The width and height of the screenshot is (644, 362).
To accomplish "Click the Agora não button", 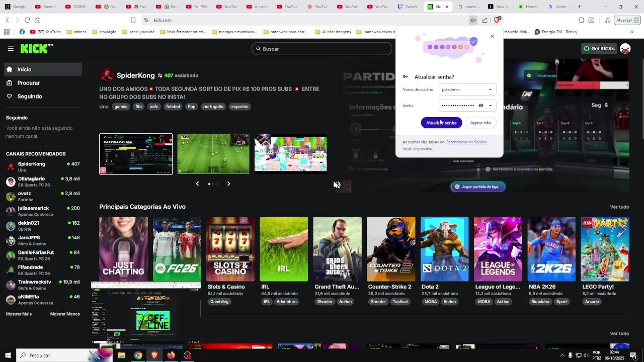I will click(480, 123).
